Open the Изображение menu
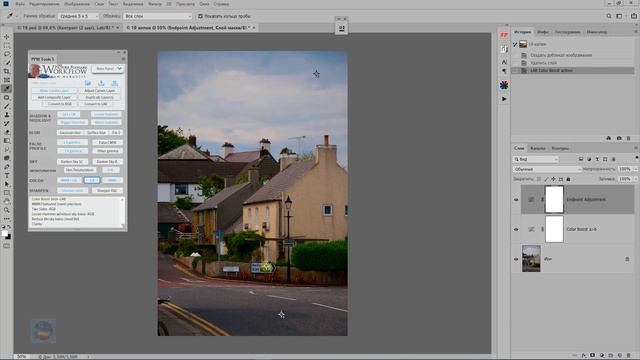 click(x=77, y=4)
